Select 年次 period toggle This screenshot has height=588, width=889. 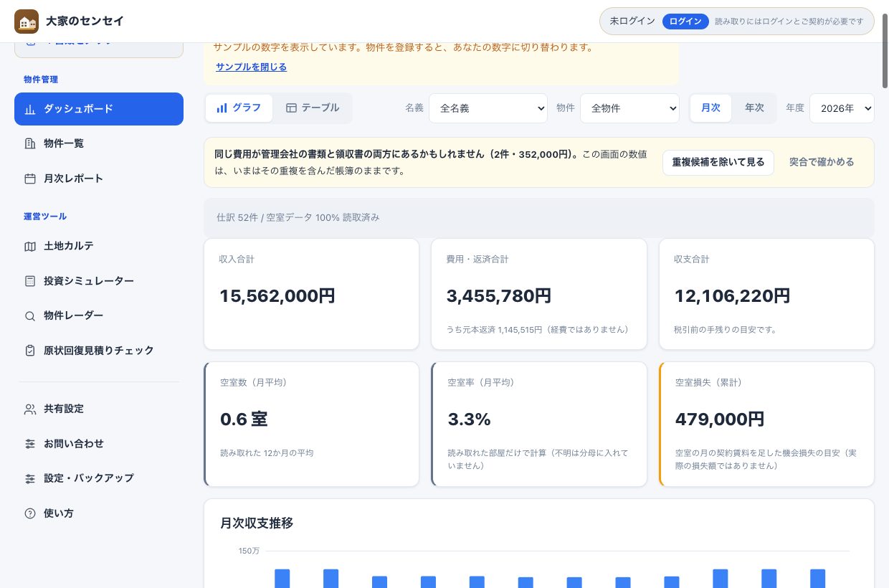[x=754, y=108]
